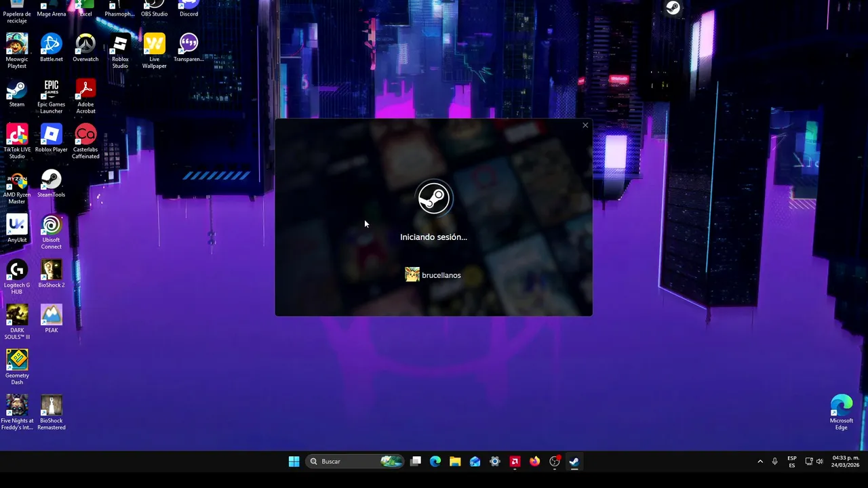The width and height of the screenshot is (868, 488).
Task: Open the Mail app on taskbar
Action: tap(475, 462)
